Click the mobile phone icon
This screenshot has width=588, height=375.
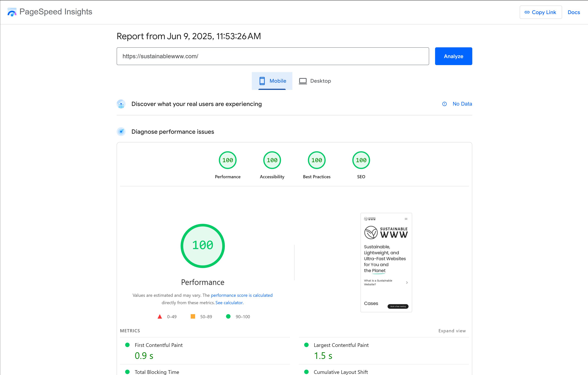pyautogui.click(x=262, y=81)
